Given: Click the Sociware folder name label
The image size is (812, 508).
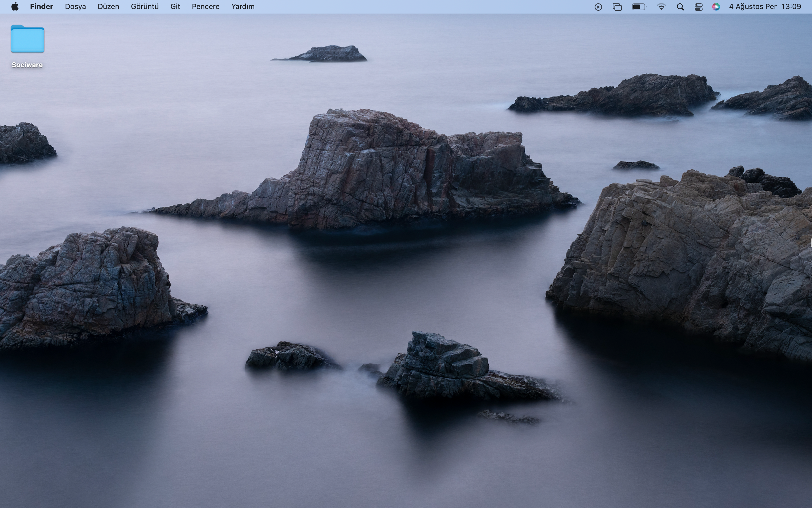Looking at the screenshot, I should tap(27, 65).
